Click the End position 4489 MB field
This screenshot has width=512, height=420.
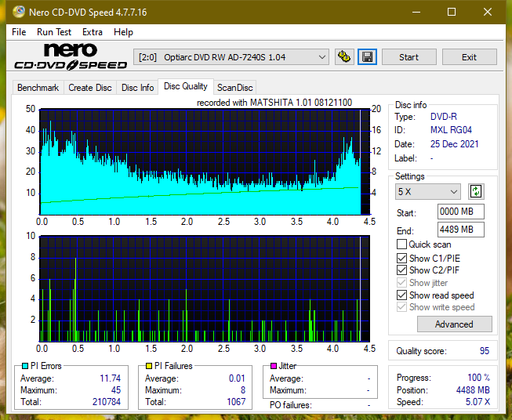pos(460,230)
